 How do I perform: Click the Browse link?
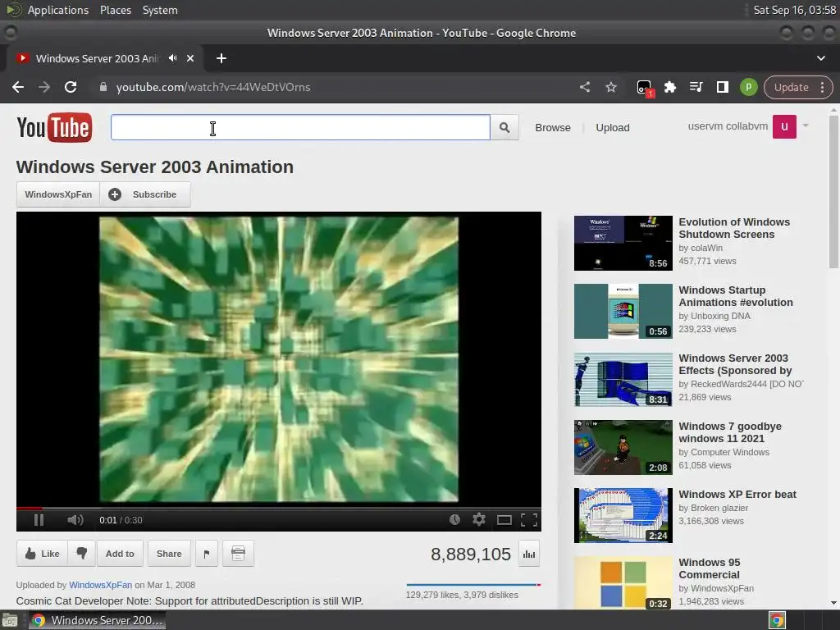pyautogui.click(x=552, y=127)
